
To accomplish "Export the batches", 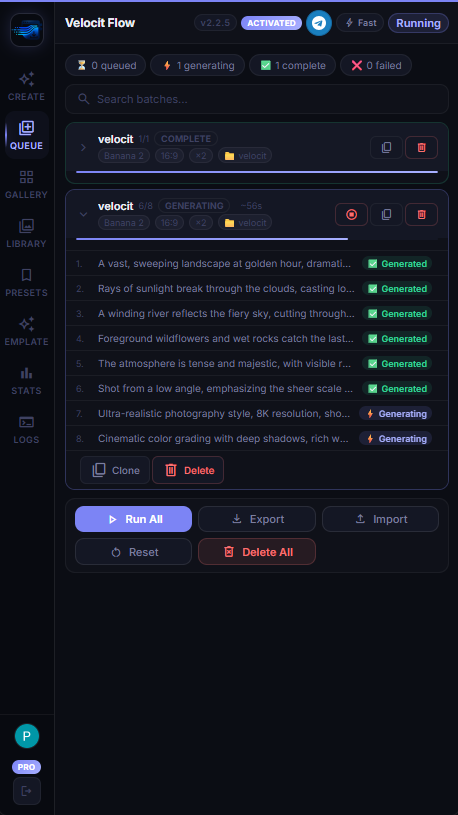I will coord(257,519).
